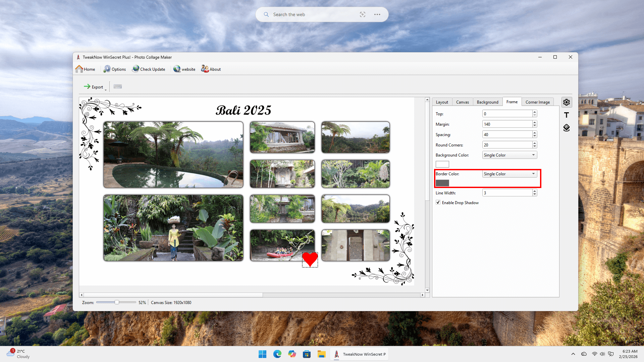The width and height of the screenshot is (644, 362).
Task: Click Check Update globe icon
Action: click(x=136, y=69)
